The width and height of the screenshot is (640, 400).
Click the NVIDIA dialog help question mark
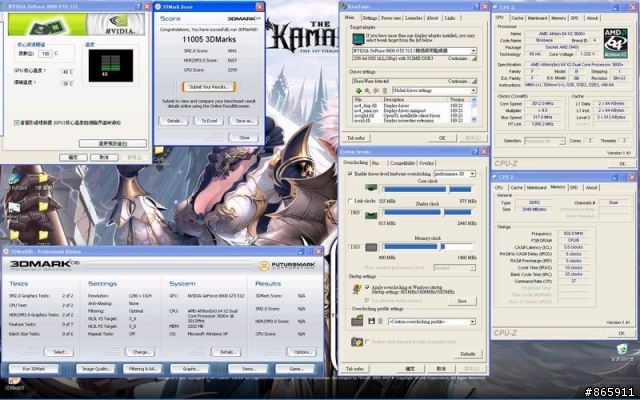point(138,7)
